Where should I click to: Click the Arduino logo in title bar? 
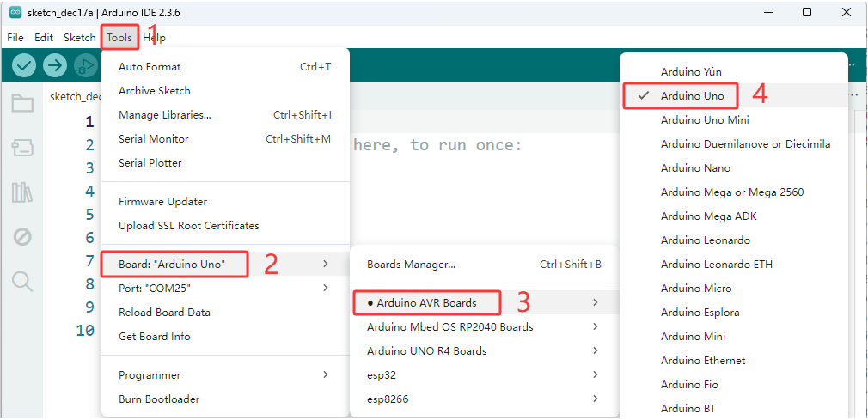pos(15,13)
